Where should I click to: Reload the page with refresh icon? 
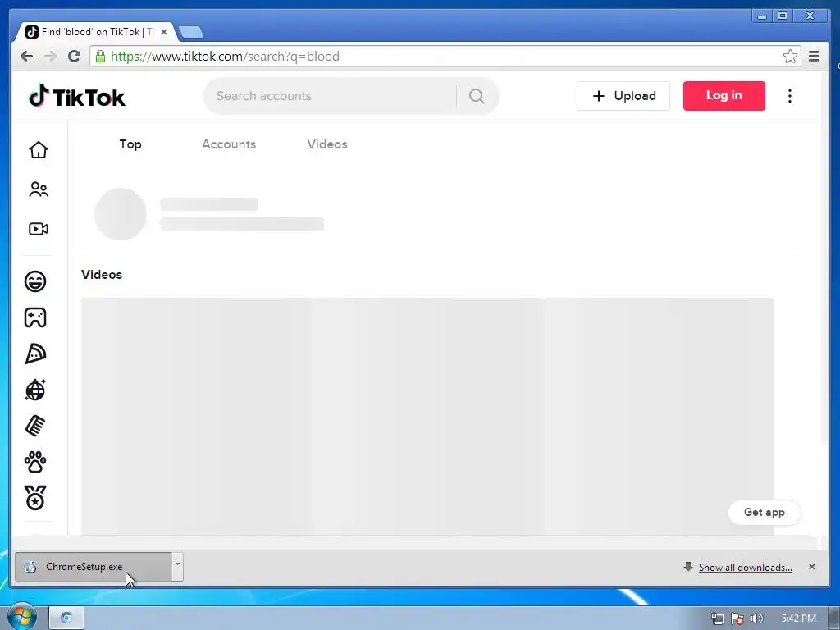click(x=75, y=57)
